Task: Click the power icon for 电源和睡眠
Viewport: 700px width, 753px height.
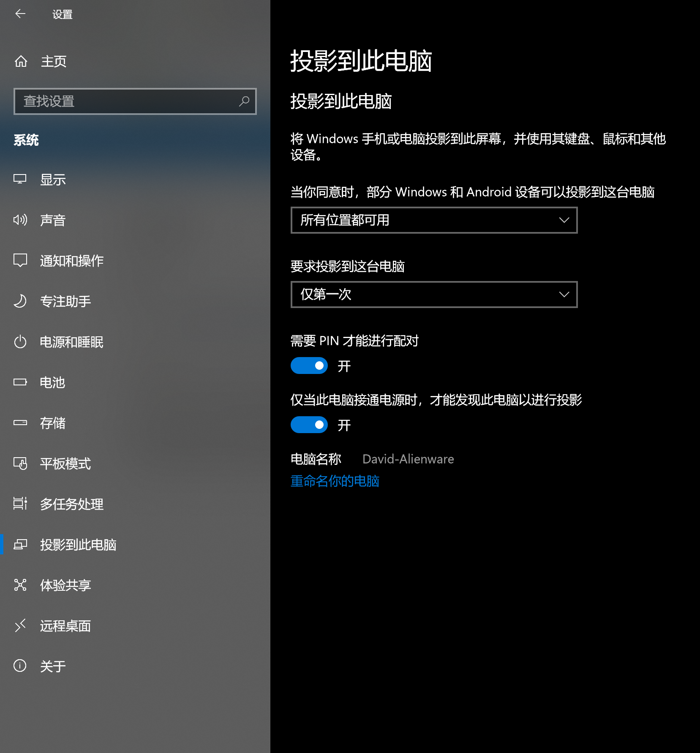Action: [x=20, y=341]
